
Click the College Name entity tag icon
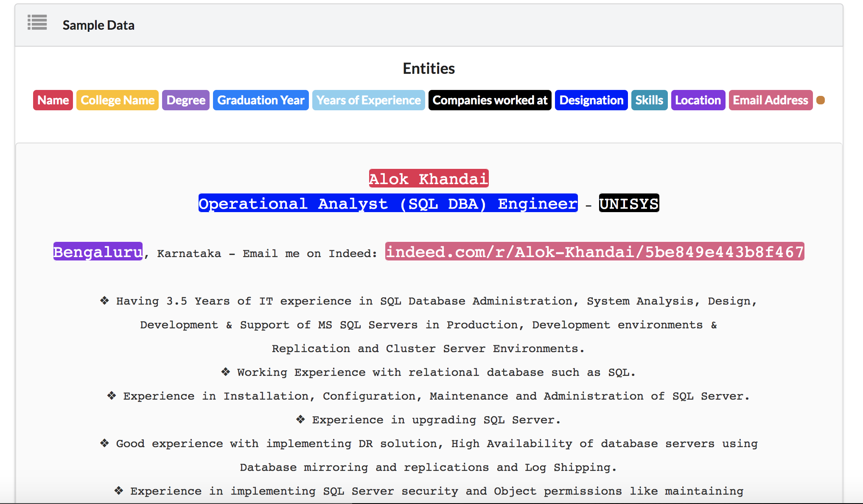(117, 100)
